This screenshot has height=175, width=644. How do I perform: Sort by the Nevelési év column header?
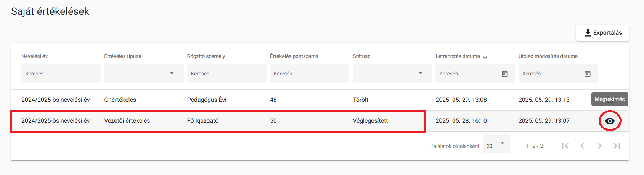(34, 56)
